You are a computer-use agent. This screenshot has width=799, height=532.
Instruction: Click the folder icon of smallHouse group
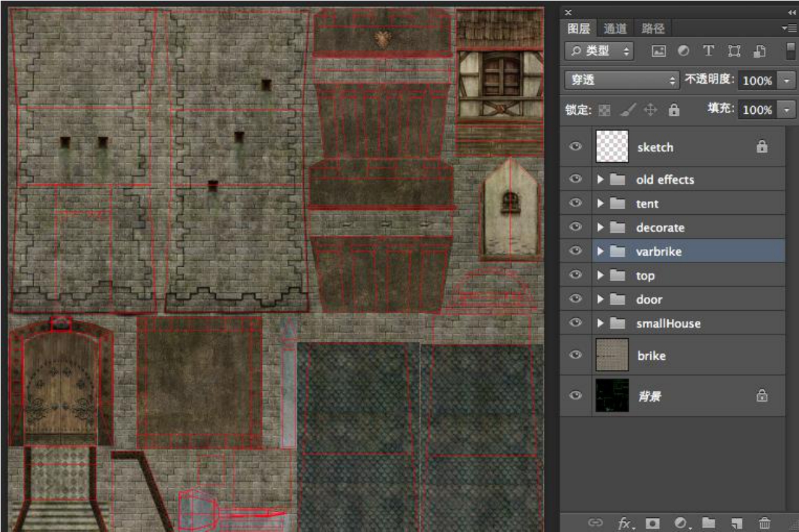pyautogui.click(x=617, y=324)
